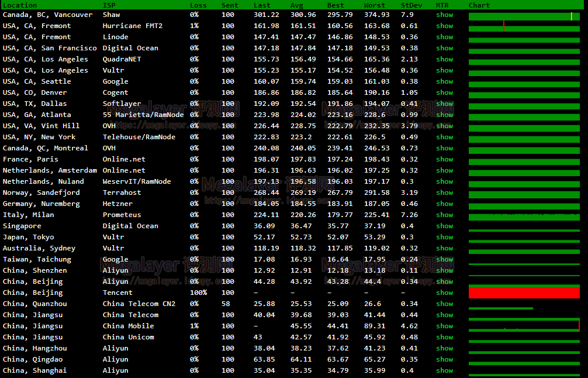Click the StDev column header
The height and width of the screenshot is (378, 588).
coord(411,5)
